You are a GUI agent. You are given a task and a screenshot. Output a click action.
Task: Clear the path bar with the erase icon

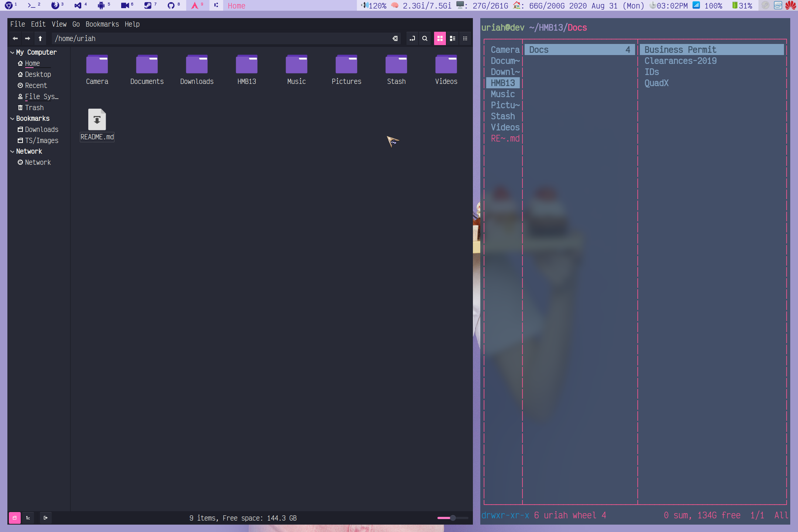[x=395, y=38]
